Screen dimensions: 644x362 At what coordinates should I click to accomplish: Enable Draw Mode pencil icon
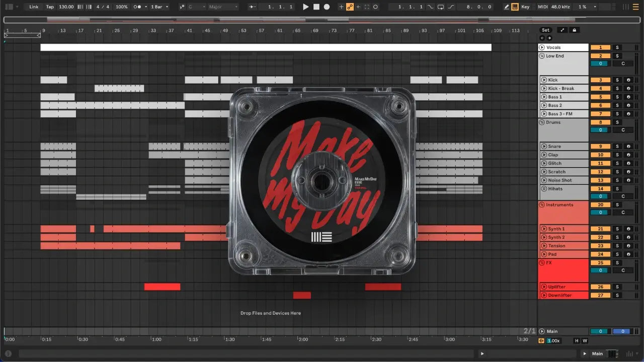pyautogui.click(x=506, y=7)
